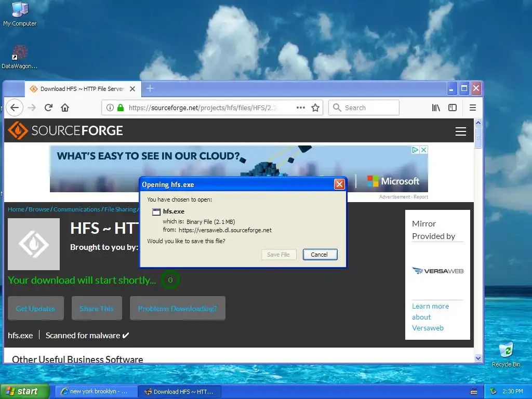
Task: Open the Firefox Library icon
Action: point(436,108)
